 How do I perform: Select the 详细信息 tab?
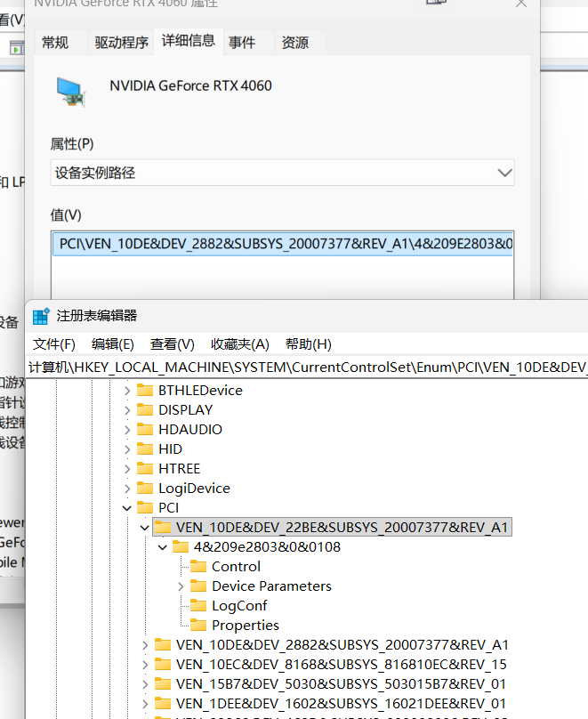(x=189, y=41)
